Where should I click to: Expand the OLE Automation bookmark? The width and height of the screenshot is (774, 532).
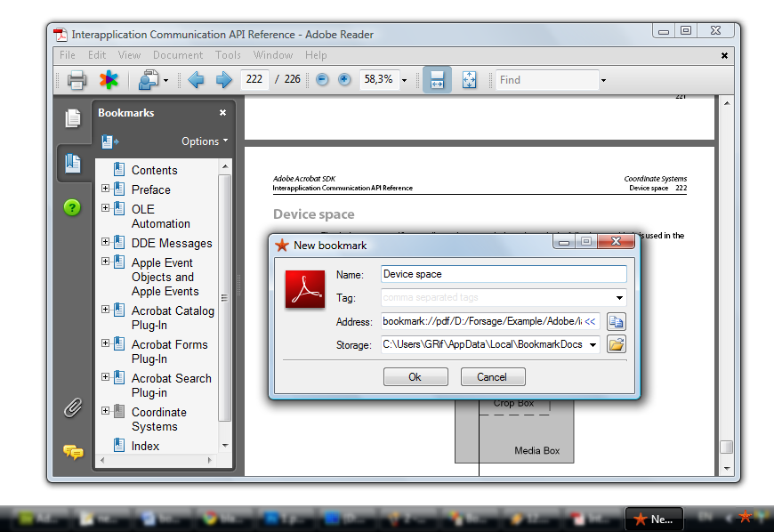(x=105, y=208)
